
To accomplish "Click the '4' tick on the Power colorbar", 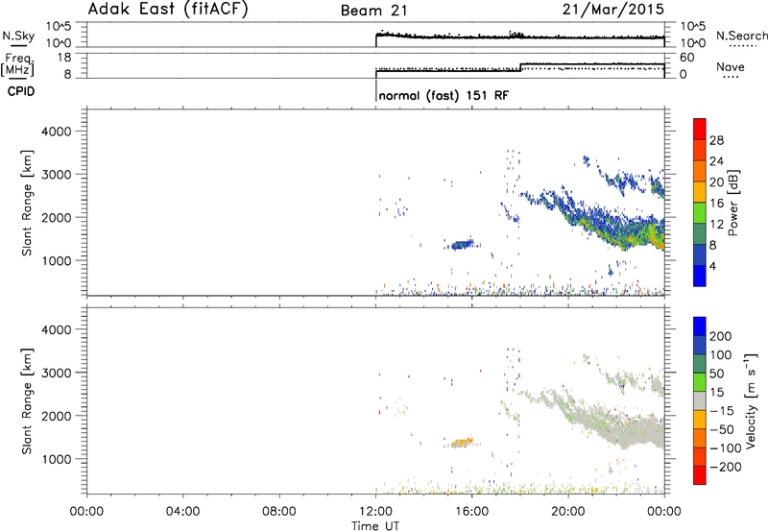I will click(712, 266).
